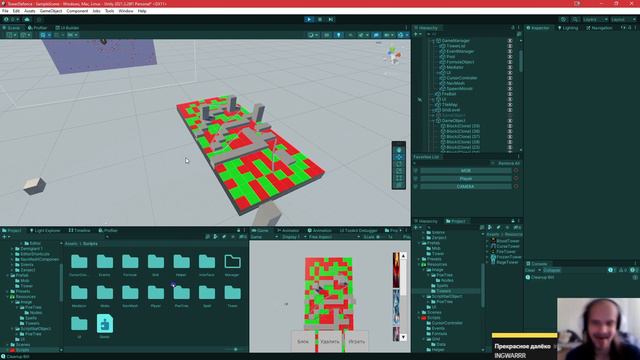
Task: Open the Mediator folder in asset grid
Action: coord(79,296)
